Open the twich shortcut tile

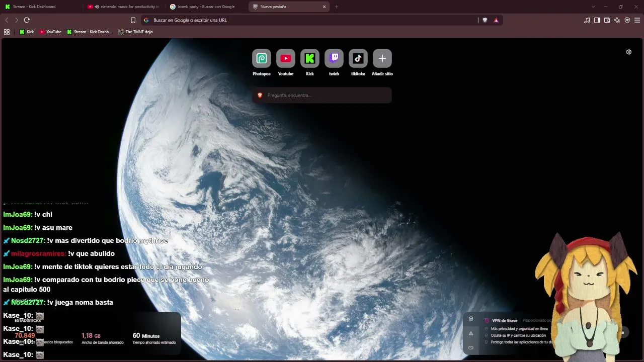(334, 58)
